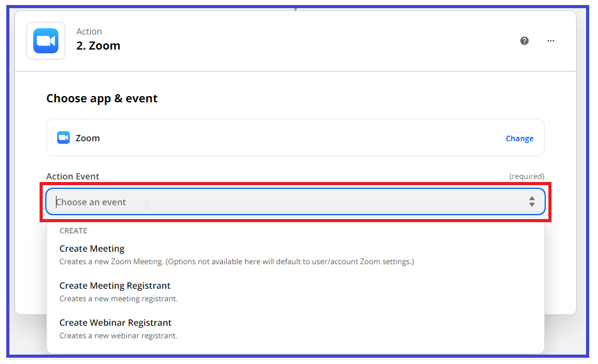Viewport: 598px width, 364px height.
Task: Click the Change link for Zoom app
Action: 519,138
